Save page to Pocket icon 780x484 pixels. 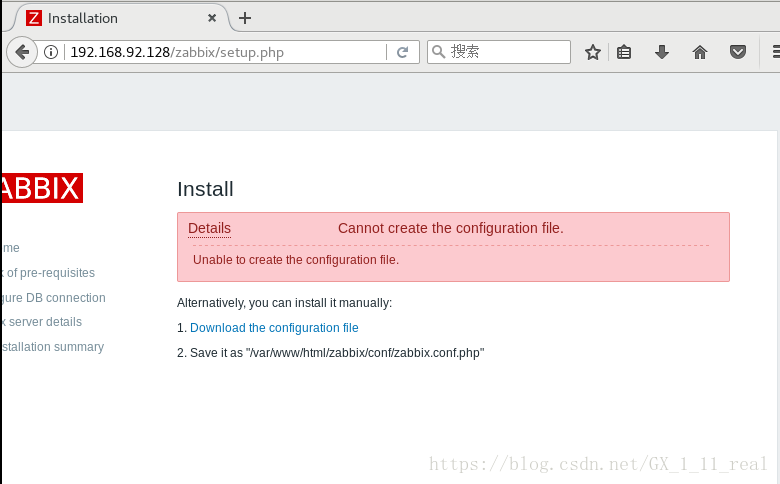[x=738, y=52]
